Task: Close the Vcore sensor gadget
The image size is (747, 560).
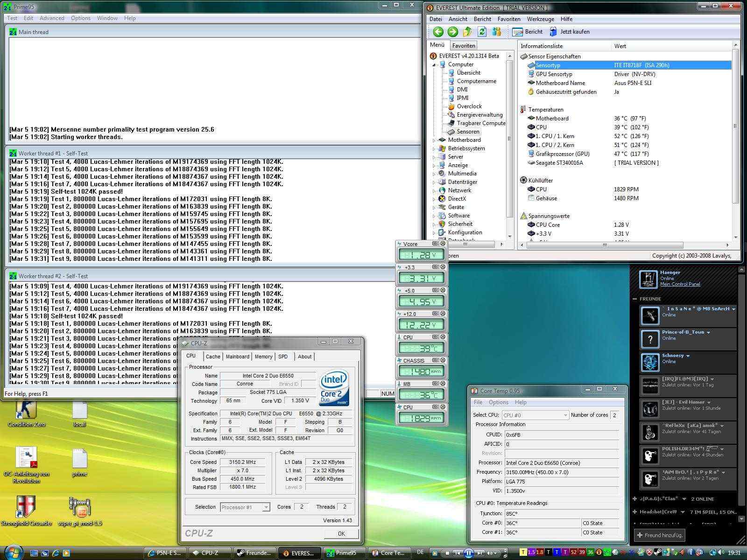Action: [443, 244]
